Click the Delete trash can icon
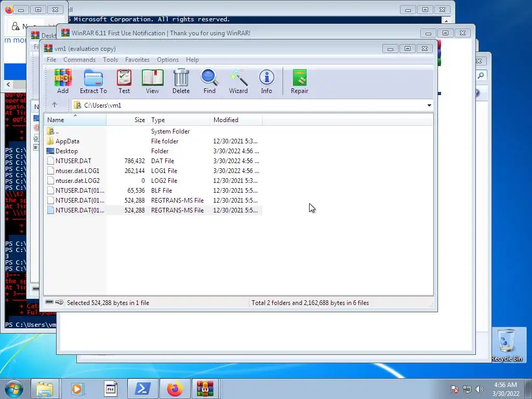Screen dimensions: 532x399 pos(181,81)
